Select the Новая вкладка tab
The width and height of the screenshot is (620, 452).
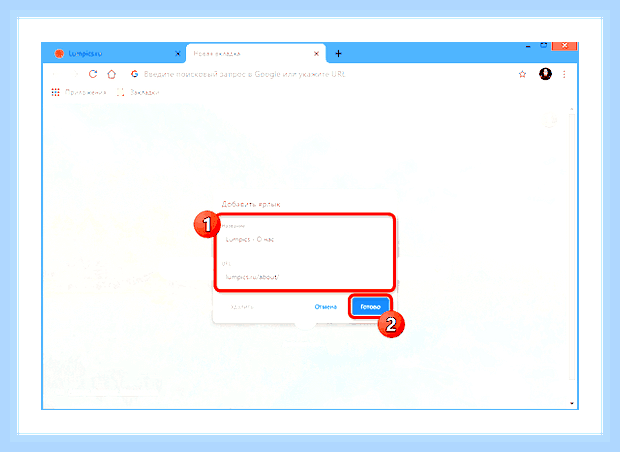tap(256, 53)
